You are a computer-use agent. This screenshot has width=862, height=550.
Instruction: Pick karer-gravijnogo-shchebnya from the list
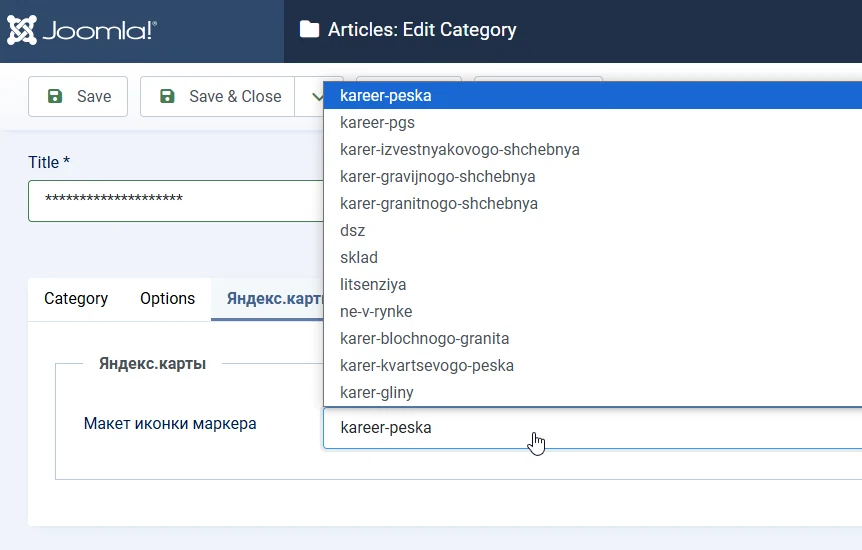coord(437,177)
